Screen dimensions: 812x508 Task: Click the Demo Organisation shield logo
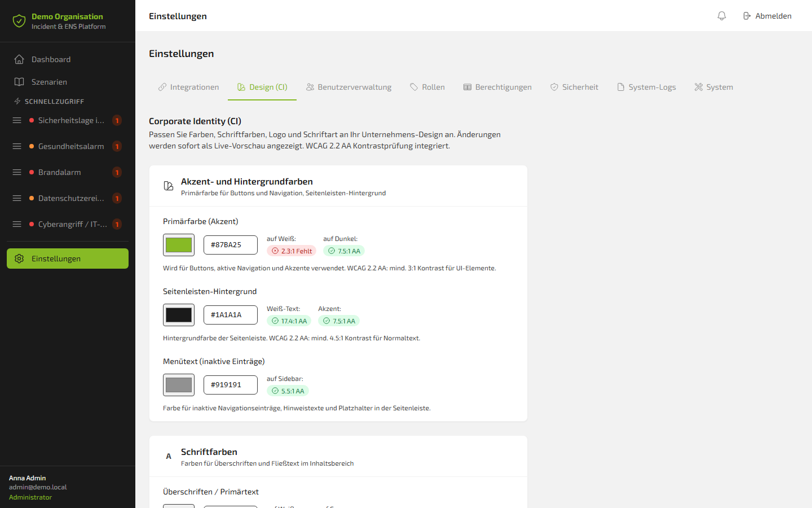pos(19,21)
